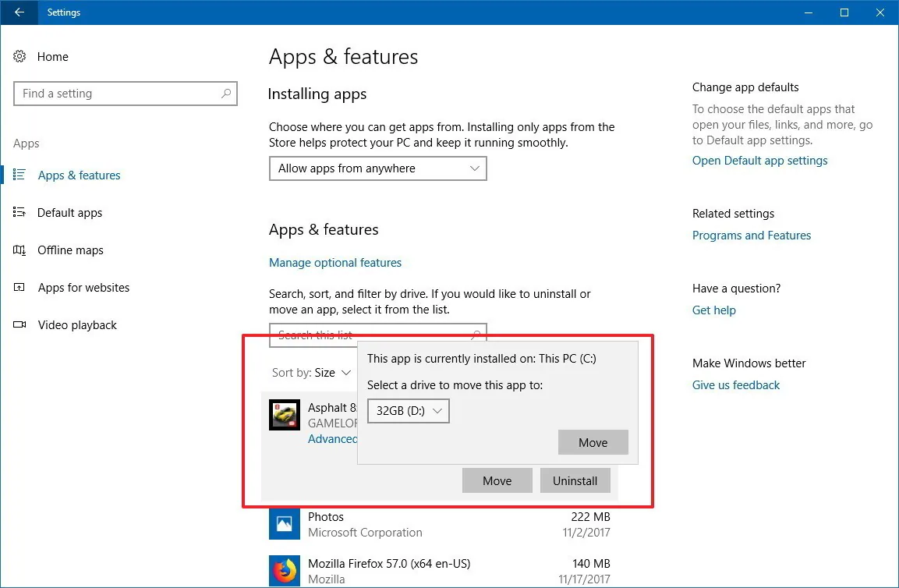Screen dimensions: 899x588
Task: Select the Photos app row name
Action: pyautogui.click(x=326, y=517)
